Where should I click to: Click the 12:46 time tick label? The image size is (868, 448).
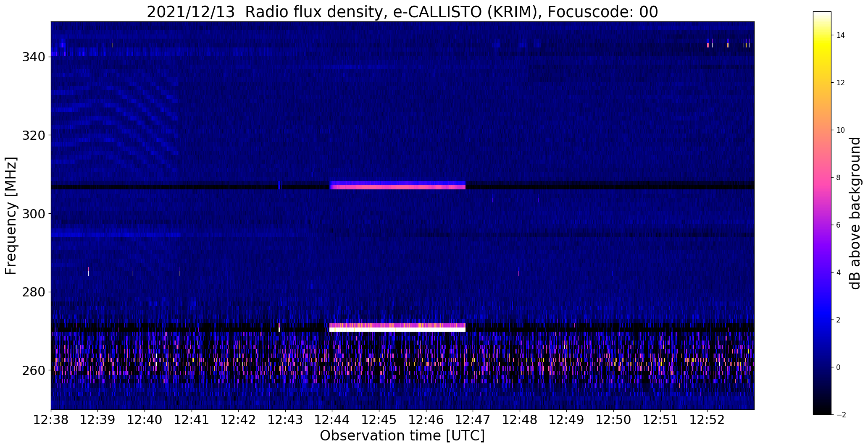click(426, 420)
